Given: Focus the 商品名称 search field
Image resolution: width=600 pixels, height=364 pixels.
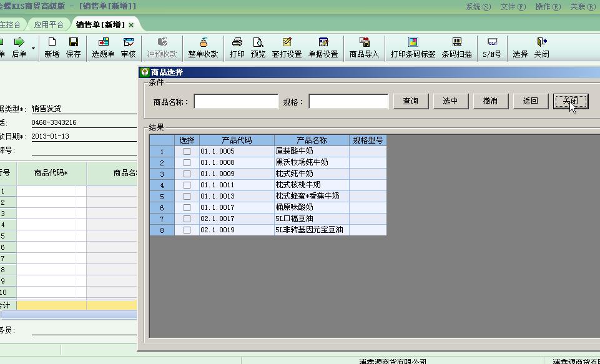Looking at the screenshot, I should pyautogui.click(x=236, y=101).
